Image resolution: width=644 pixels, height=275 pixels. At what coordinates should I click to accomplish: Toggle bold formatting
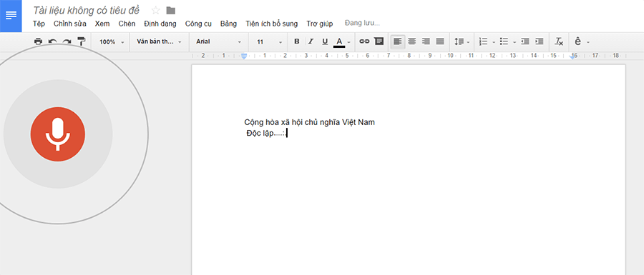point(297,41)
